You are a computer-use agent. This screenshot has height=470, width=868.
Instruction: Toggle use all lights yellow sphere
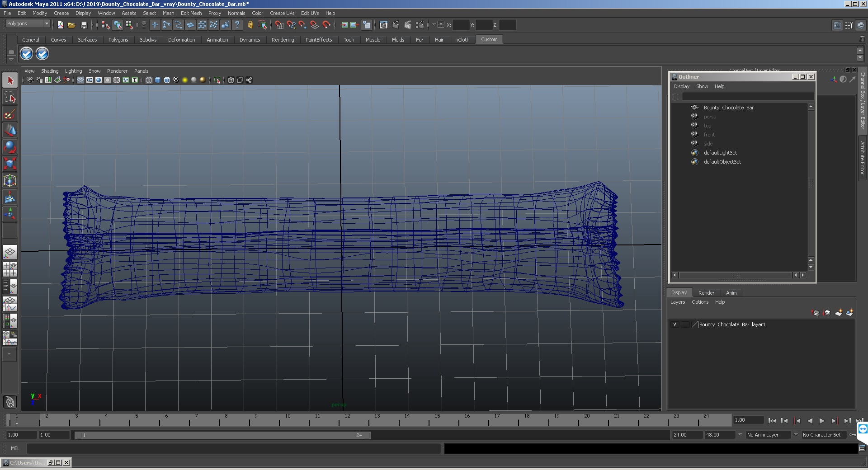click(x=185, y=80)
